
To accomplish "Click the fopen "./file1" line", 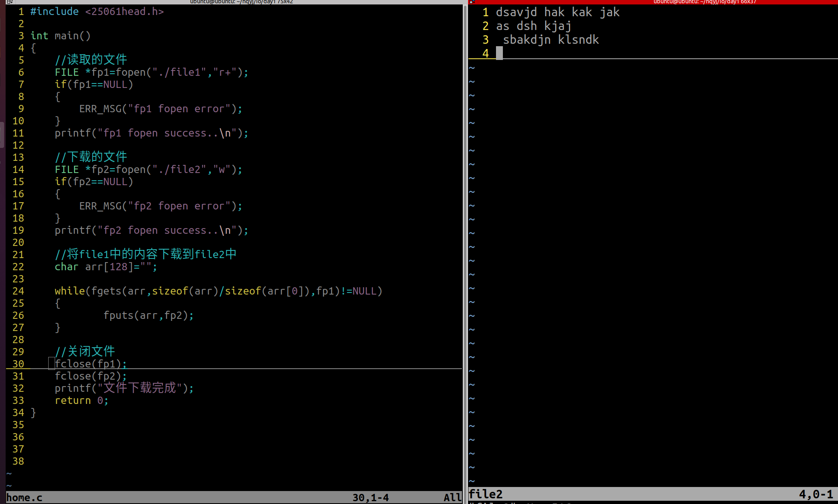I will pos(151,73).
